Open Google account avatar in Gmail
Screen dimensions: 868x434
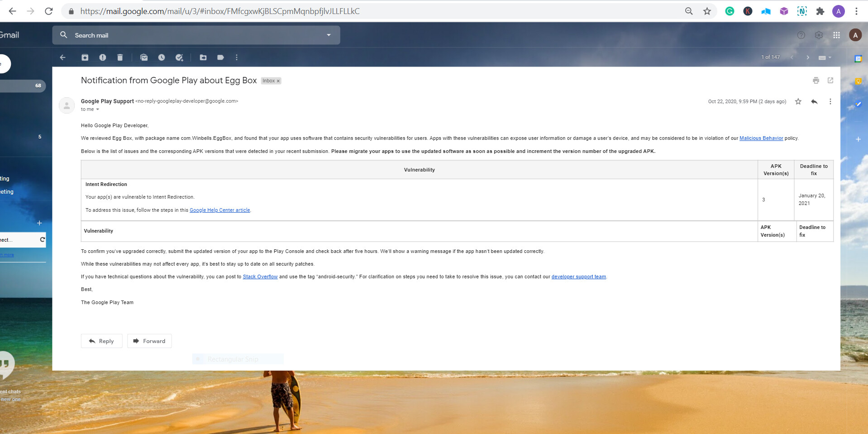point(855,35)
